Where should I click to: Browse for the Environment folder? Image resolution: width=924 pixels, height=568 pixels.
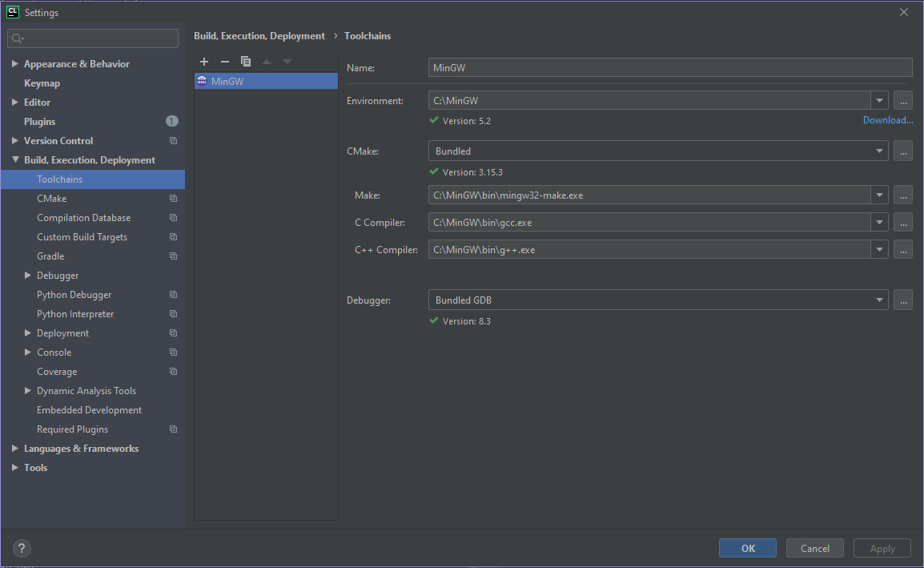tap(903, 99)
